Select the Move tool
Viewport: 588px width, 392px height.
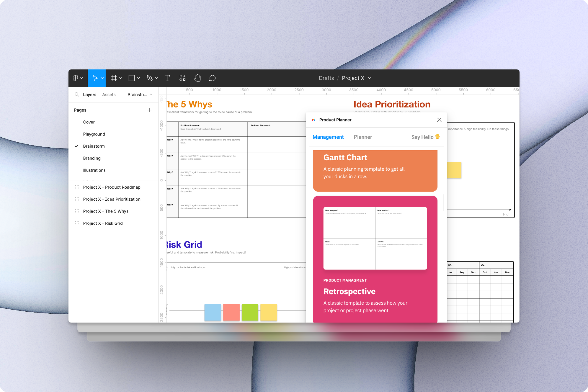95,78
